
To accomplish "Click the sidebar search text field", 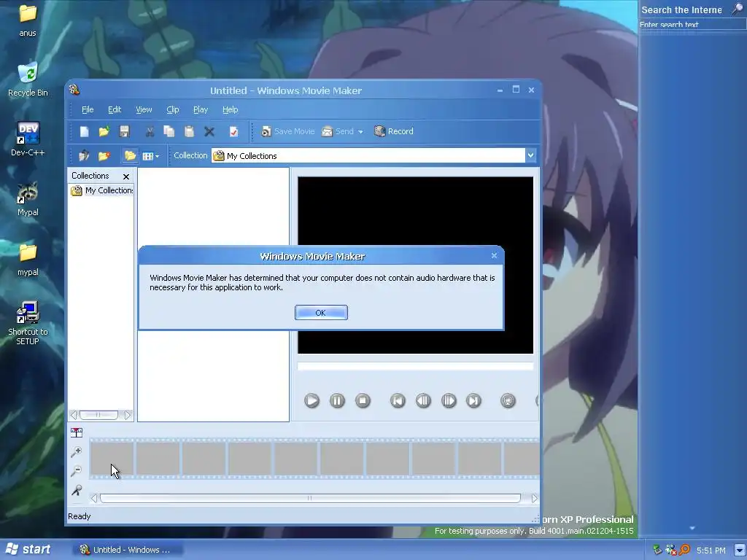I will click(x=692, y=25).
